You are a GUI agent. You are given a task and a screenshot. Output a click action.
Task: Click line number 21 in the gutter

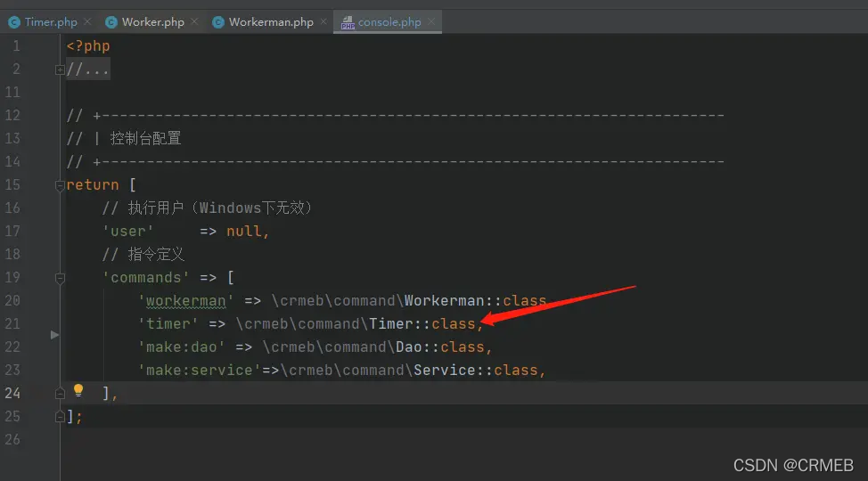[x=12, y=324]
